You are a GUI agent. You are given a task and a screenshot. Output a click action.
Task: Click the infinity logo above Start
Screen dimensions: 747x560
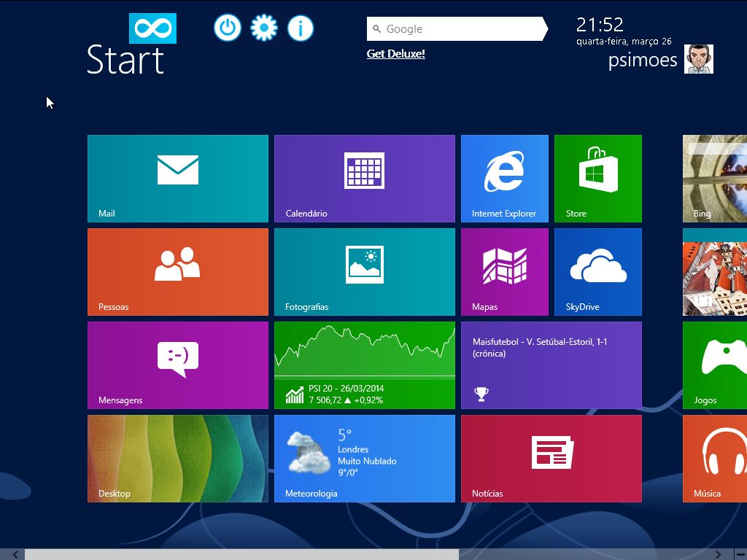152,28
